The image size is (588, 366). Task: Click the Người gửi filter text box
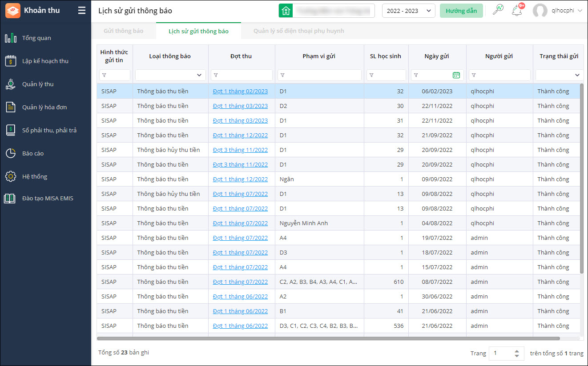pos(499,75)
